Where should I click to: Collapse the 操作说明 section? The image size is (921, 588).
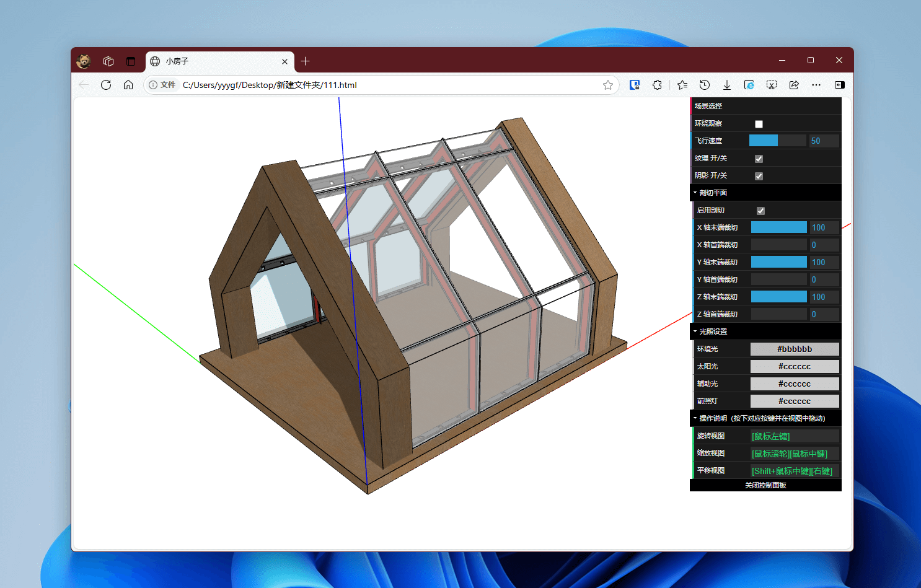click(x=761, y=418)
